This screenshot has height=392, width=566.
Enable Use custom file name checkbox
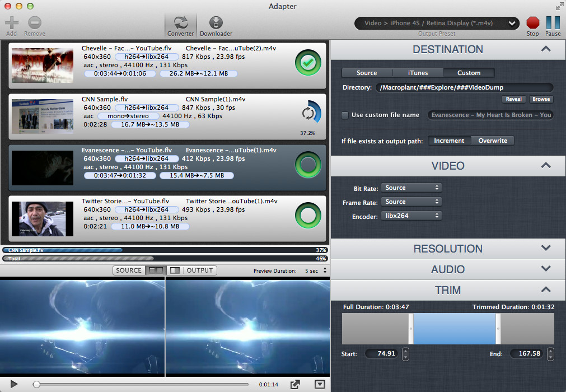click(345, 115)
